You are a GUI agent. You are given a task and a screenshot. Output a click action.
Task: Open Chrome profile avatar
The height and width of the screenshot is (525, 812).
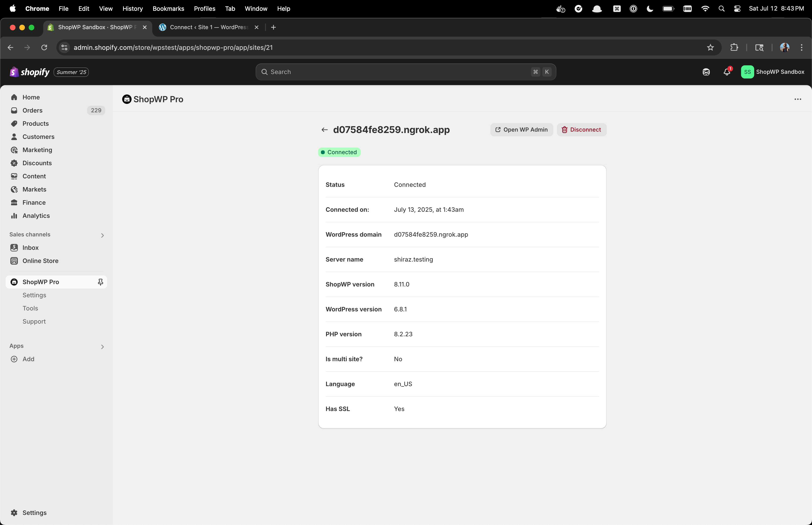(x=785, y=47)
